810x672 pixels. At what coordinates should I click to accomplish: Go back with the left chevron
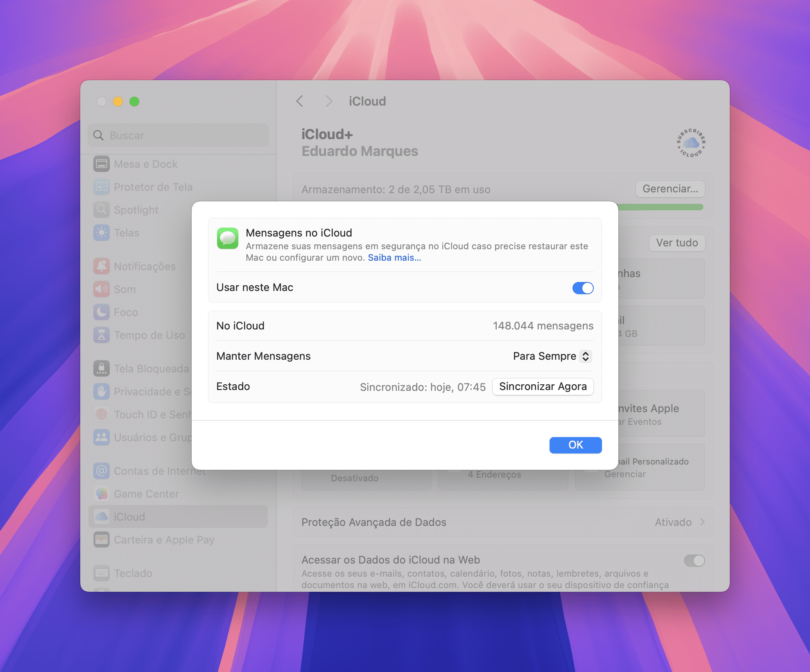click(300, 101)
